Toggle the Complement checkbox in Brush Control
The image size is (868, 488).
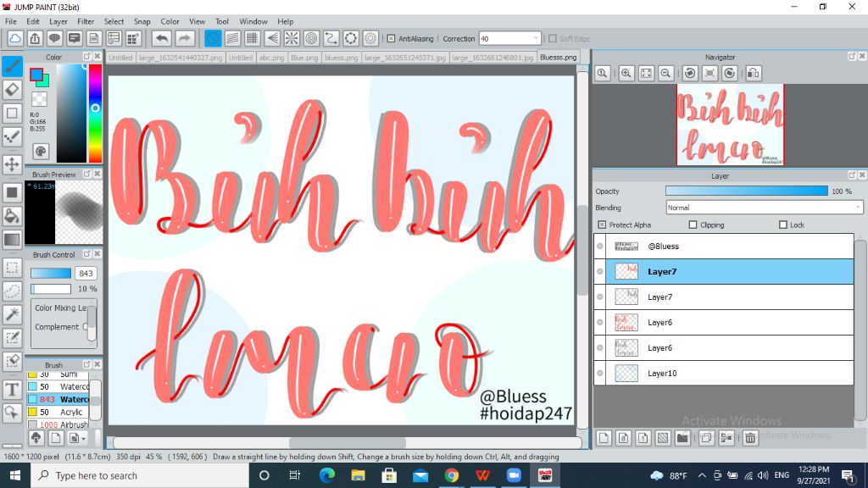pyautogui.click(x=85, y=327)
